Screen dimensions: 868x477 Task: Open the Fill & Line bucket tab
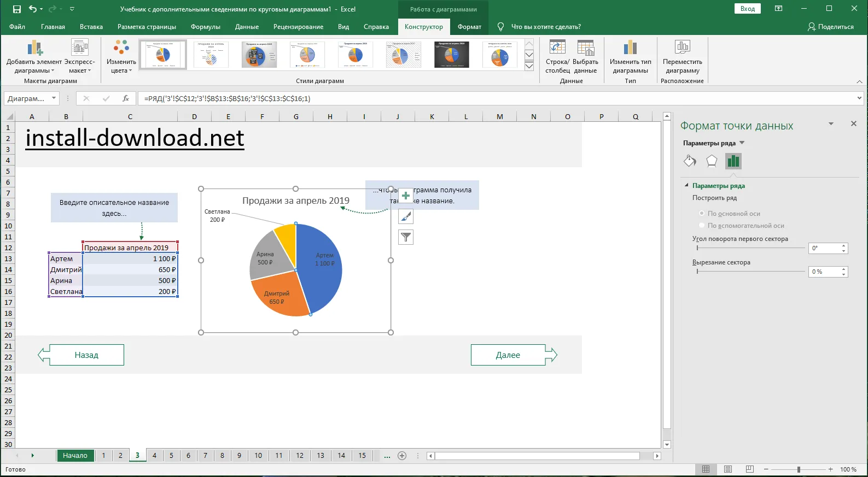[690, 161]
